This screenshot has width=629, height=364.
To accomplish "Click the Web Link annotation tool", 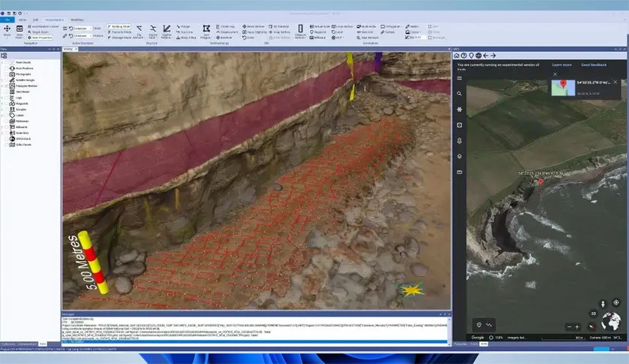I will pos(365,32).
